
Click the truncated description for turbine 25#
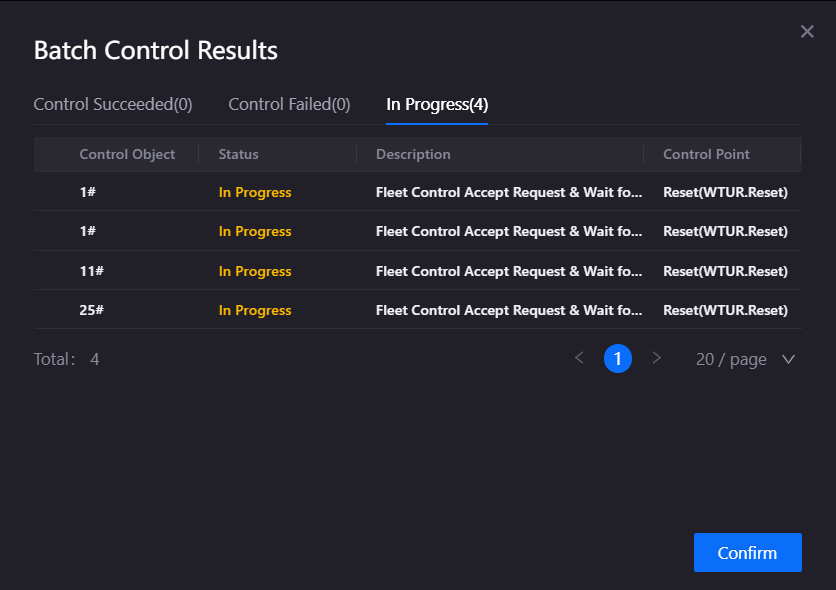tap(508, 310)
